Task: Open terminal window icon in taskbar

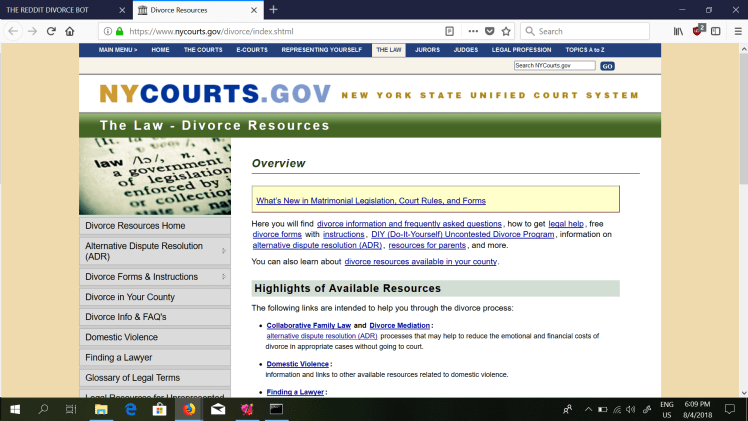Action: click(276, 409)
